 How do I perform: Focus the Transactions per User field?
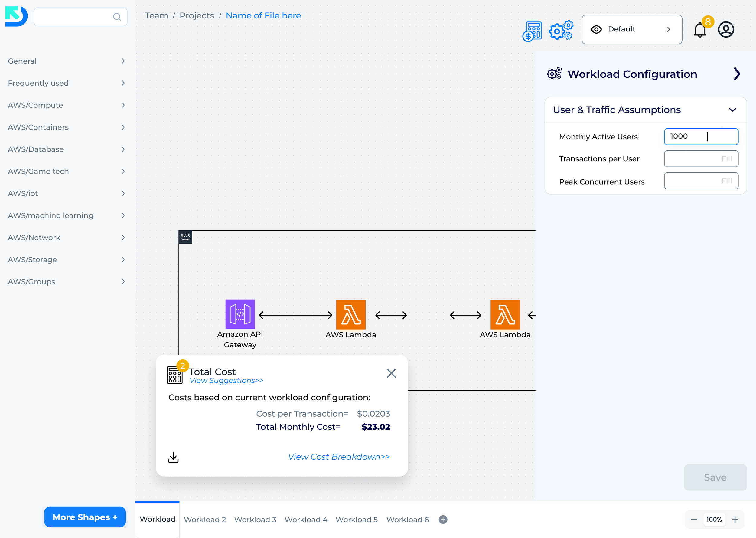(701, 159)
